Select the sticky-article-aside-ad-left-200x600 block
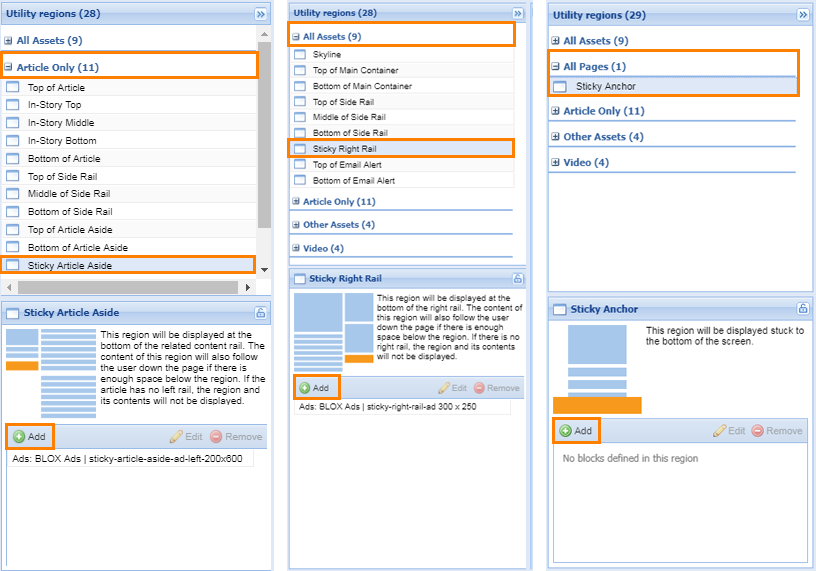816x571 pixels. [x=128, y=458]
